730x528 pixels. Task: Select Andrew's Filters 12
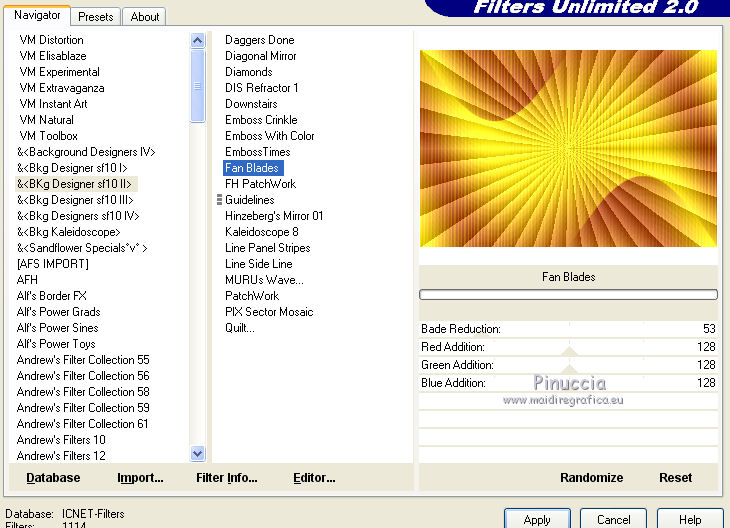coord(61,456)
